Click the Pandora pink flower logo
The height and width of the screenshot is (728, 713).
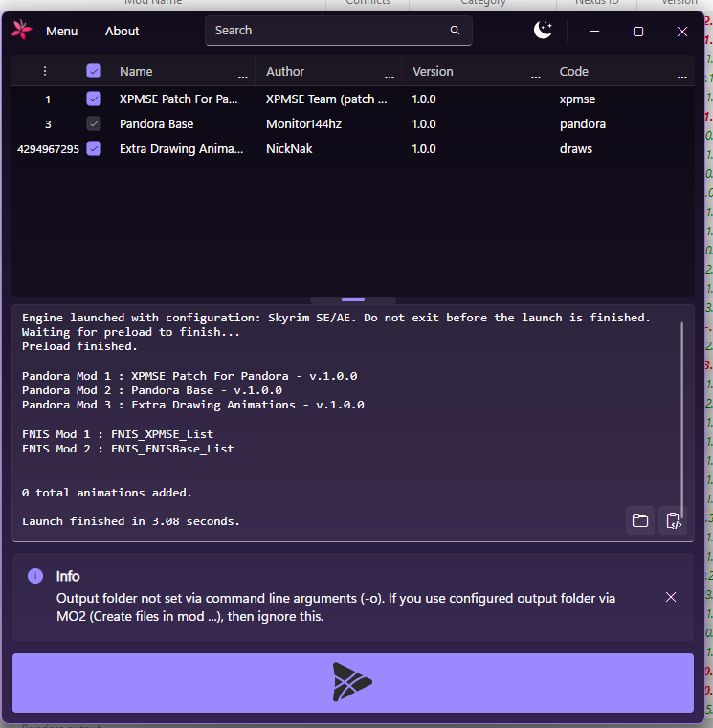pyautogui.click(x=21, y=31)
